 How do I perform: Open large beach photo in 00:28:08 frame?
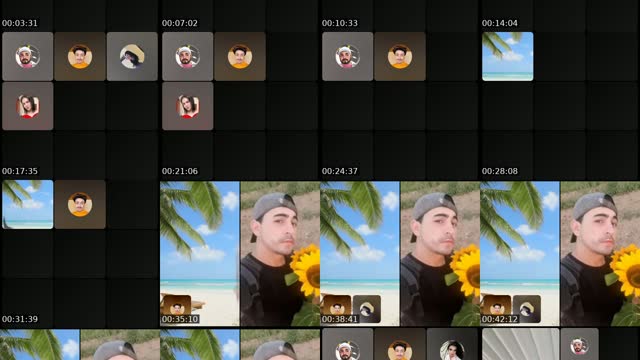point(520,253)
